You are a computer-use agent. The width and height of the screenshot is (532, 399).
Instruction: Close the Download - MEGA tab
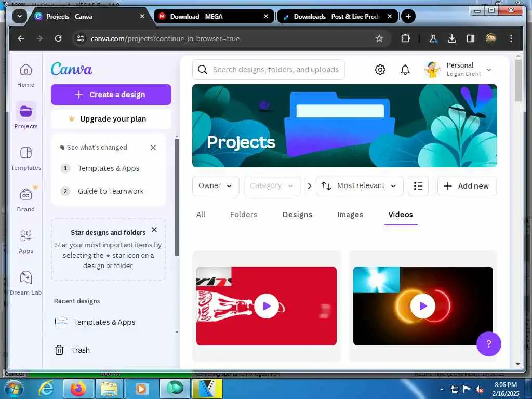[x=266, y=16]
